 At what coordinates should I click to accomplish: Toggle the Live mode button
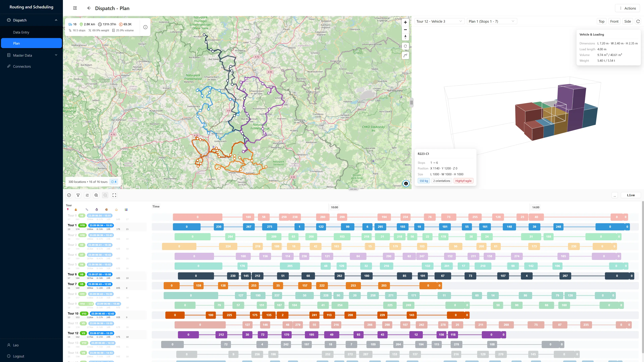point(631,195)
